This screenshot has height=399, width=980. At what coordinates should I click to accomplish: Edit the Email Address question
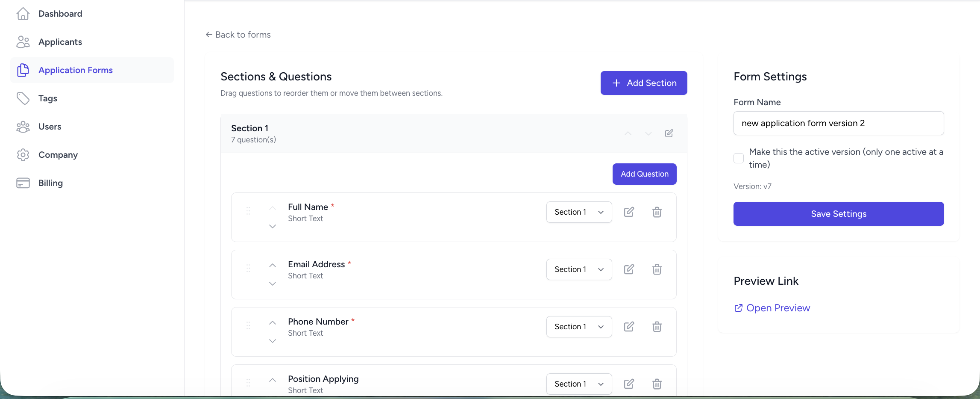(x=629, y=269)
